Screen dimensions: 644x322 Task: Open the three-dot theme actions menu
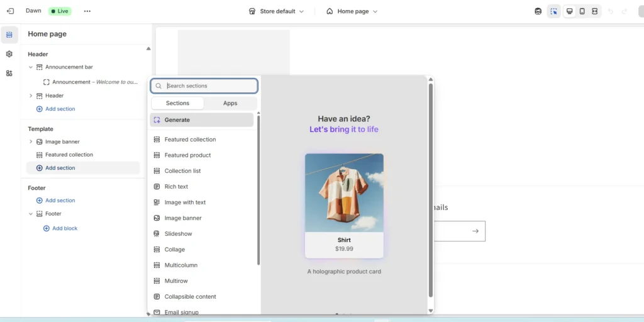point(87,11)
